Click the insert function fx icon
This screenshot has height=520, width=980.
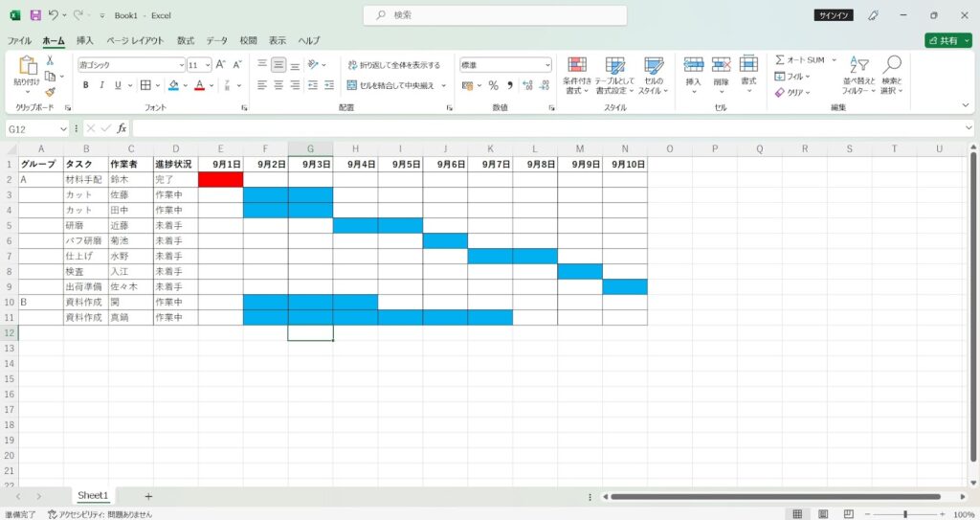click(122, 128)
